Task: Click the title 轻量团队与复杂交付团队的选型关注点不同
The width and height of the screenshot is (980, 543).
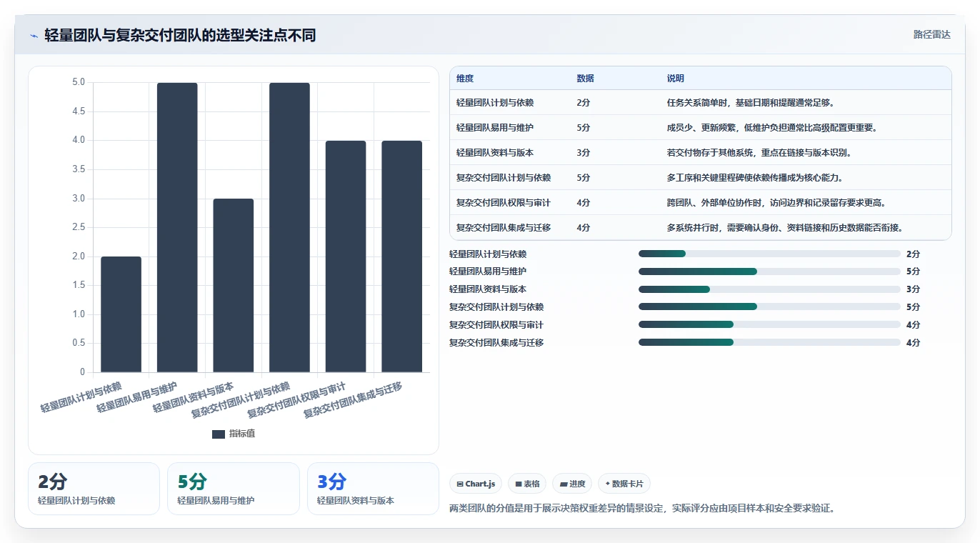Action: click(x=180, y=35)
